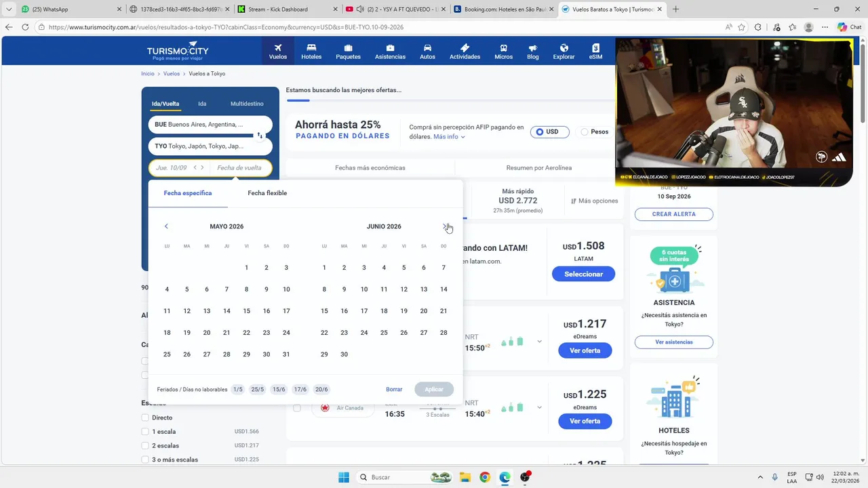Click browser back arrow
The height and width of the screenshot is (488, 868).
[x=9, y=27]
